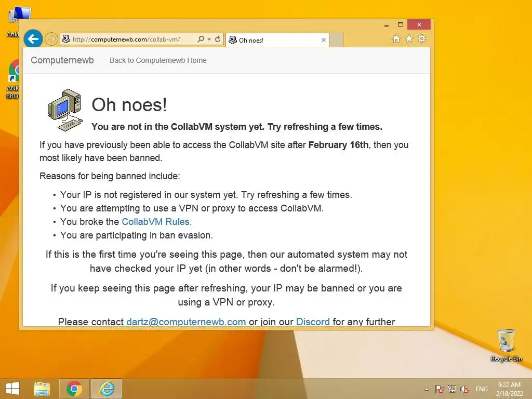Click the dartz@computernewb.com email link
The image size is (532, 399).
click(x=186, y=322)
